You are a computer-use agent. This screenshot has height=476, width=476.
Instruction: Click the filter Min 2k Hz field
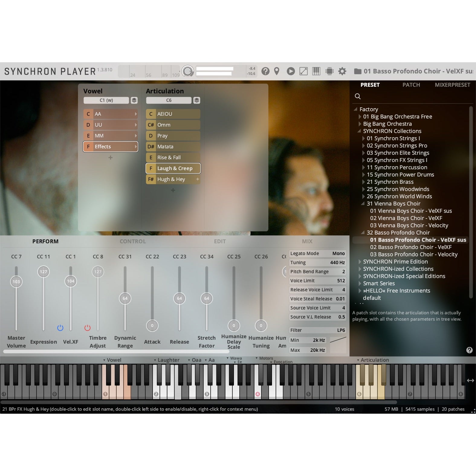[x=308, y=340]
